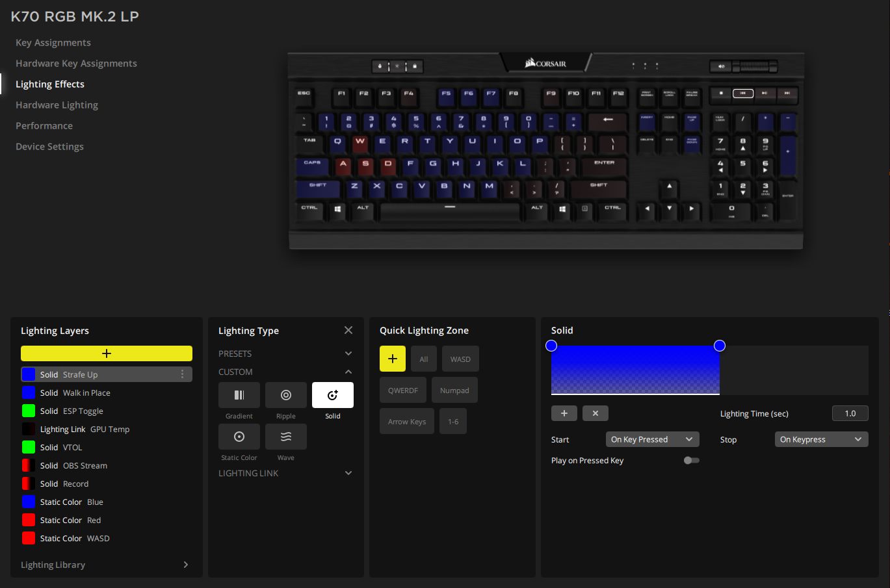Select the Solid ESP Toggle layer

107,411
